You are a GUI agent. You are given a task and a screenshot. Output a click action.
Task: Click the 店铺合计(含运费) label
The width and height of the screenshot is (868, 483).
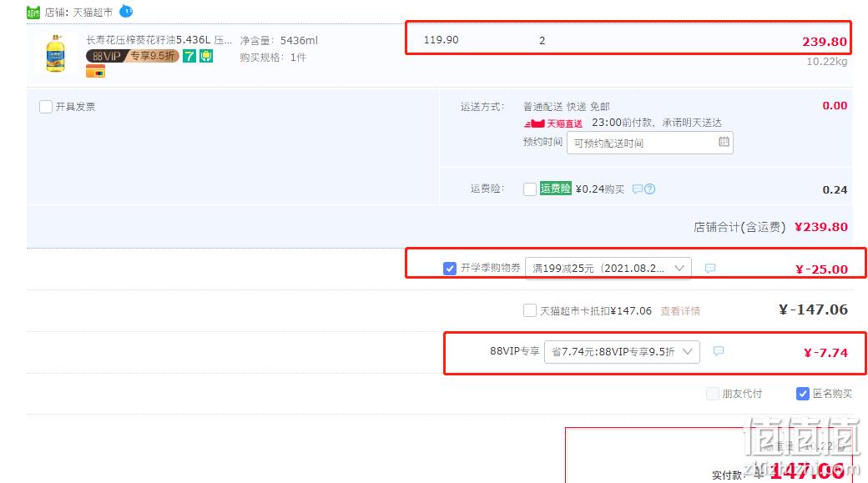click(x=739, y=227)
